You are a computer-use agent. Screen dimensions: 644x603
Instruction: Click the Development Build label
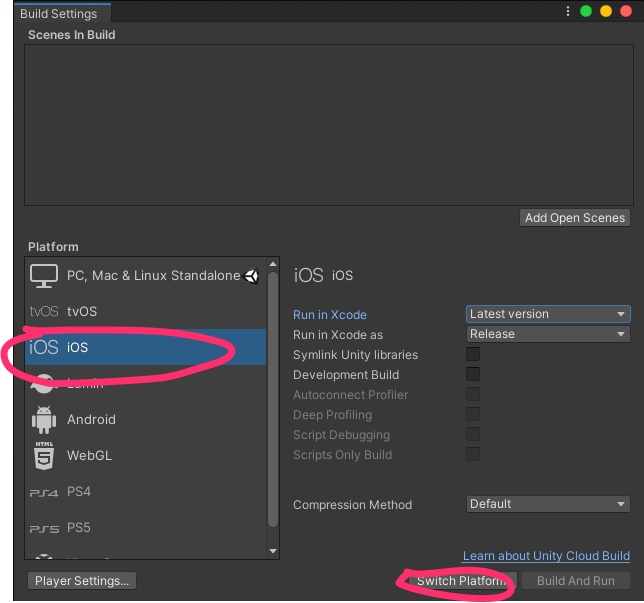coord(346,375)
